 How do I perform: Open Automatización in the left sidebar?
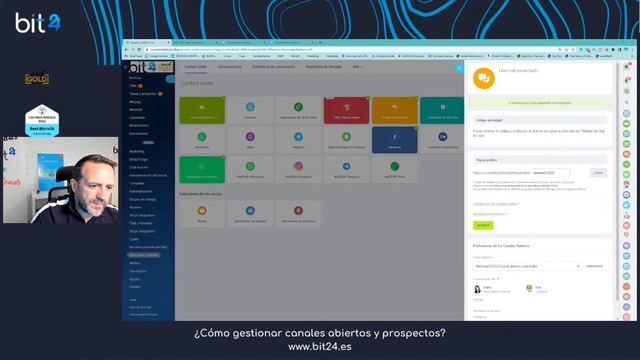141,191
